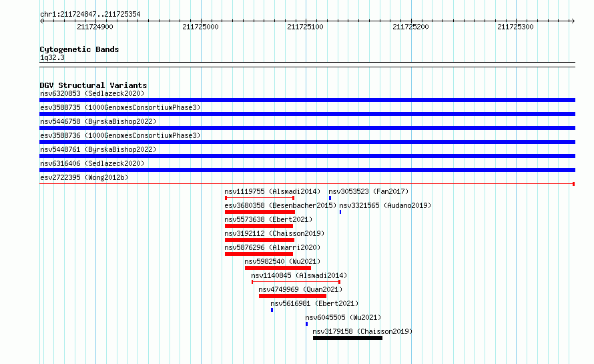
Task: Open nsv3192112 (Chaisson2019) label
Action: click(275, 233)
